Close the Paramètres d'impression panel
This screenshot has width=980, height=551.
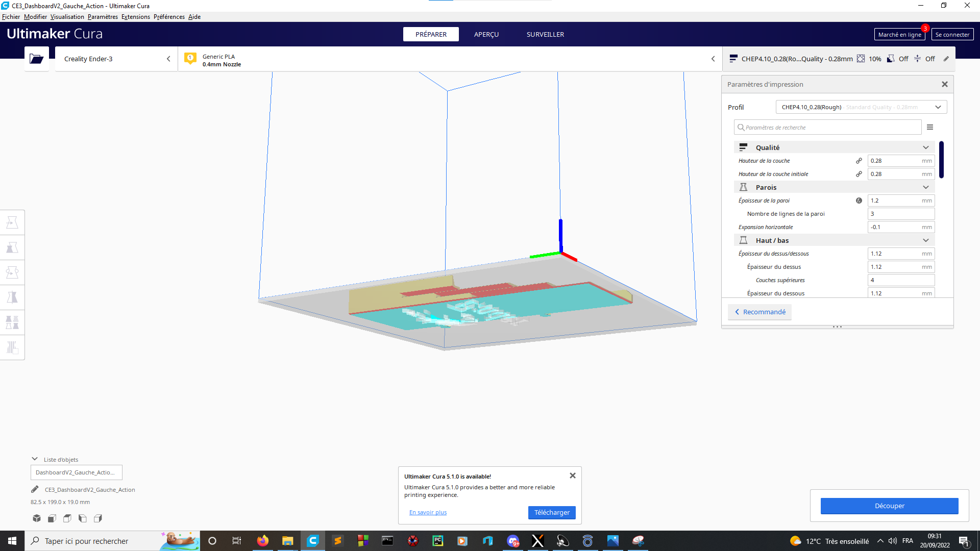pyautogui.click(x=945, y=84)
